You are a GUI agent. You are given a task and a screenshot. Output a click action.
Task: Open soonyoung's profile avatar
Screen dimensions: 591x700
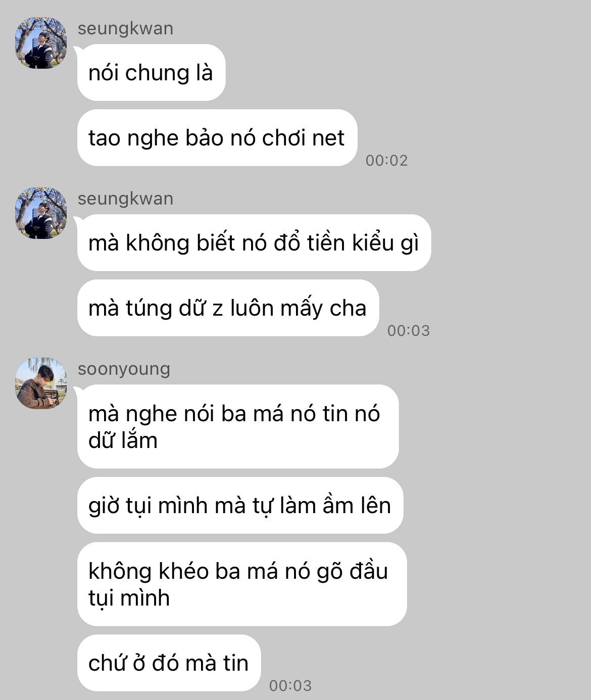click(41, 383)
